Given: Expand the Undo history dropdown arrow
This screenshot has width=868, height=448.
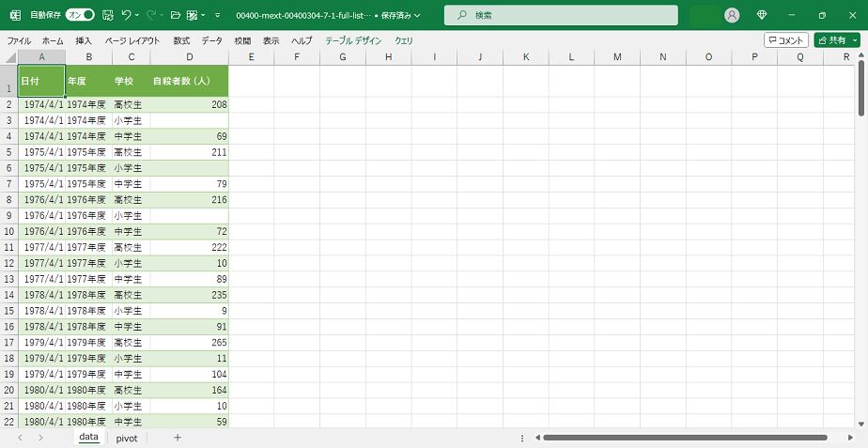Looking at the screenshot, I should click(137, 16).
